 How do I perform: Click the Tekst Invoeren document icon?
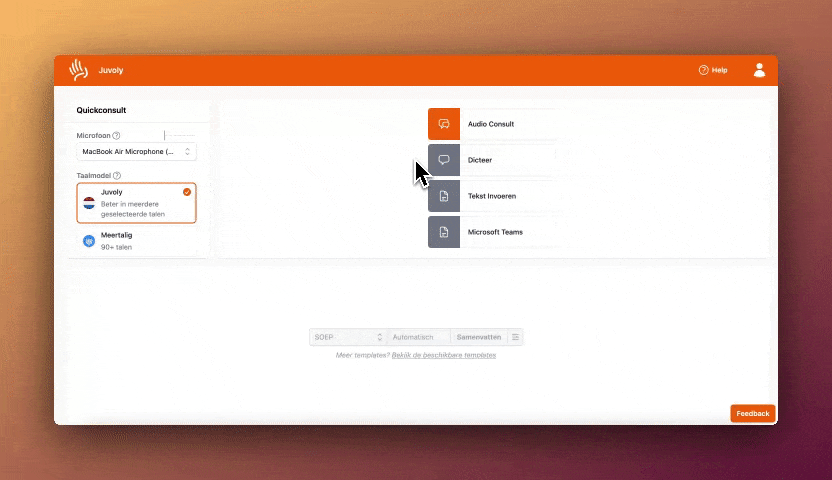(444, 196)
